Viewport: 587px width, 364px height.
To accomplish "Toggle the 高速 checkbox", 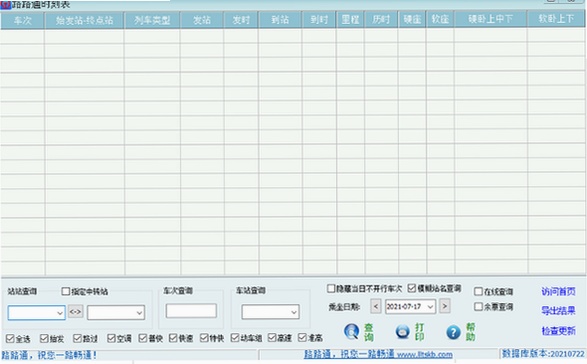I will click(272, 338).
